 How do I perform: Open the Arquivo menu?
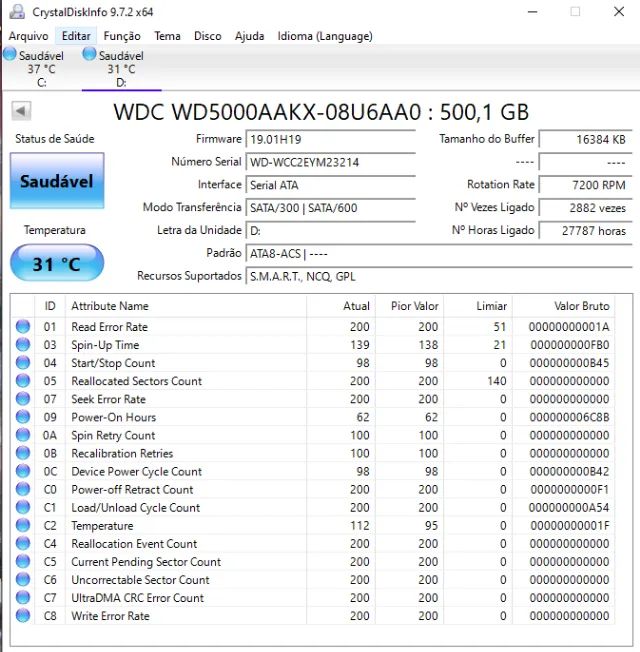(x=28, y=36)
